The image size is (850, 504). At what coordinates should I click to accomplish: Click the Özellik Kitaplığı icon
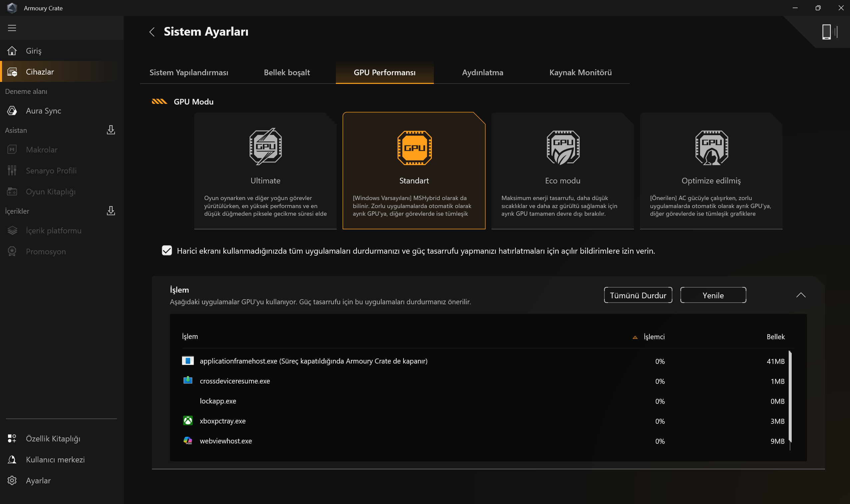[x=12, y=438]
